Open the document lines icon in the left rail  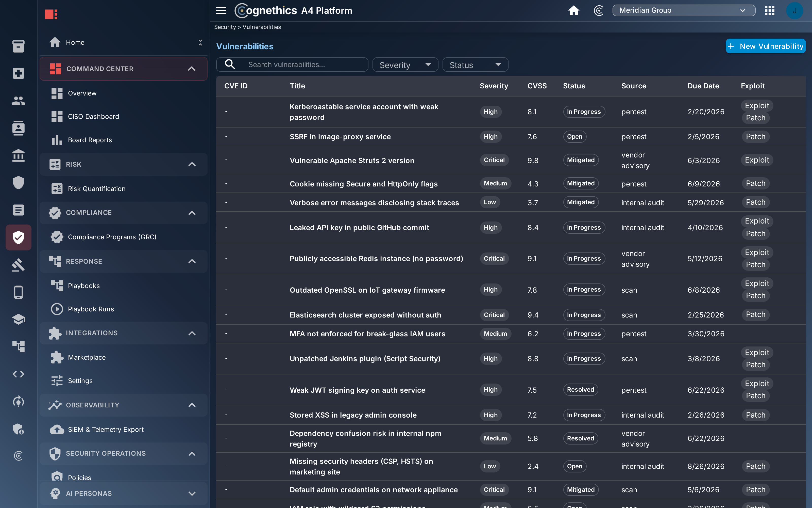[x=19, y=210]
